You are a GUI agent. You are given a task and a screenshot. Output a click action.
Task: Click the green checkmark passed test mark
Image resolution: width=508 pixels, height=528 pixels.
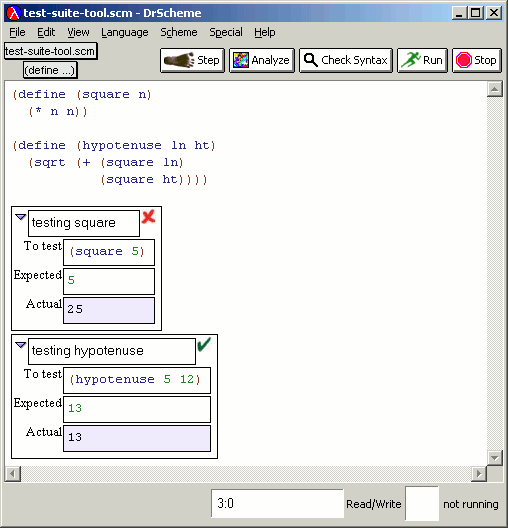[x=204, y=344]
